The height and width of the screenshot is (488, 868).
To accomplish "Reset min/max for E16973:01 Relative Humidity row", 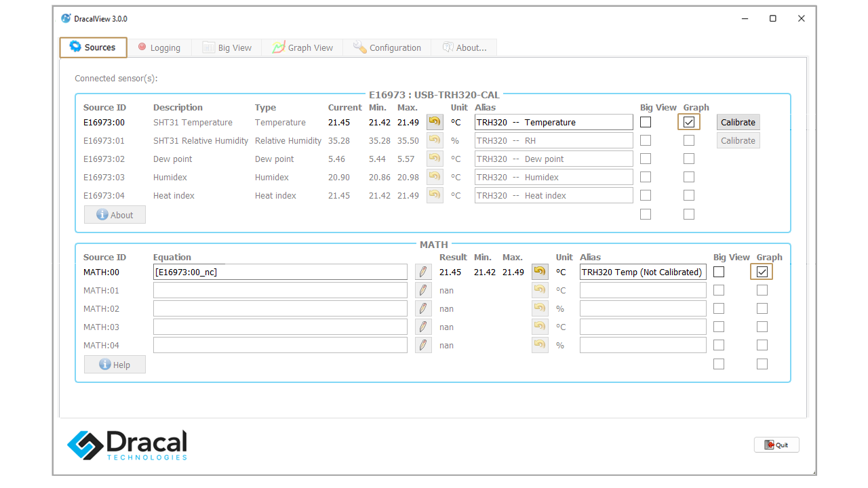I will point(435,141).
